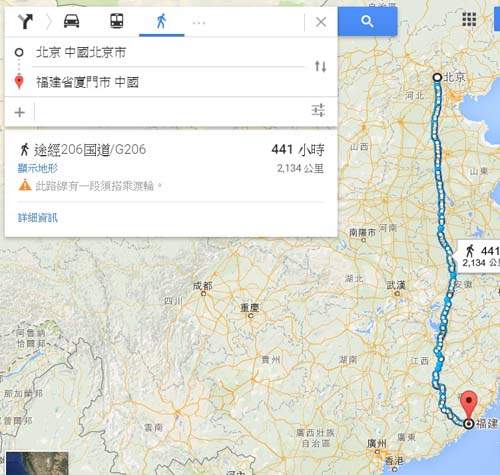The width and height of the screenshot is (500, 475).
Task: Open the 詳細資訊 details link
Action: (x=38, y=218)
